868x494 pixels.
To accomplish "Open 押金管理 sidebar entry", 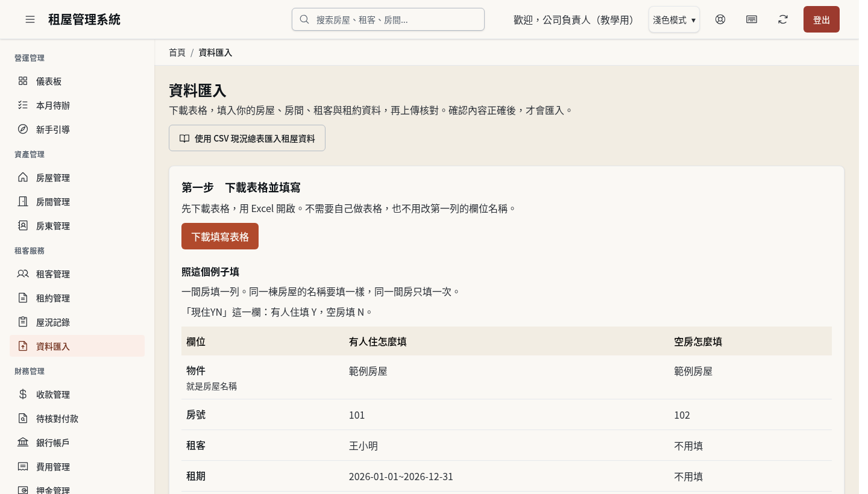I will click(x=77, y=487).
